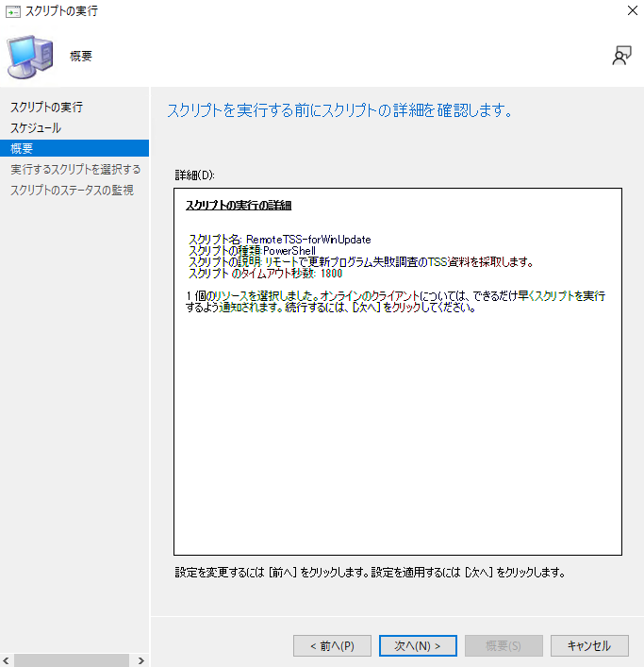Click the script name RemoteTSS-forWinUpdate line
The height and width of the screenshot is (667, 644).
[280, 240]
